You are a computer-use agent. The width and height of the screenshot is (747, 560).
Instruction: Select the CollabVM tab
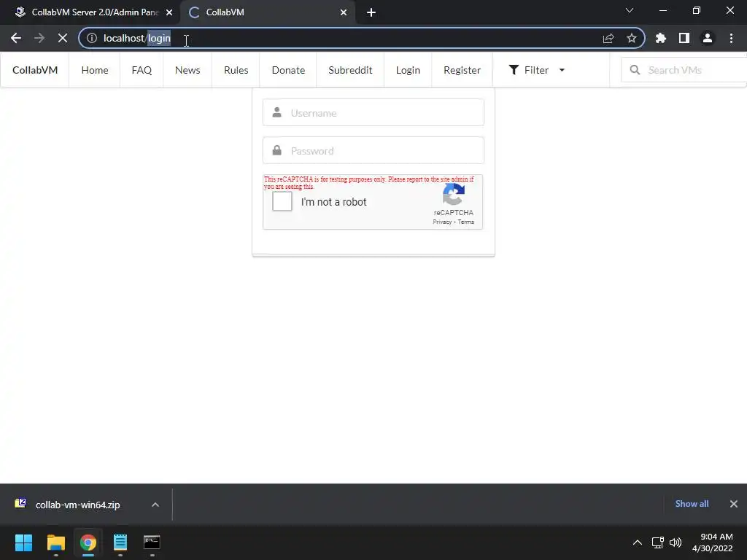point(267,12)
